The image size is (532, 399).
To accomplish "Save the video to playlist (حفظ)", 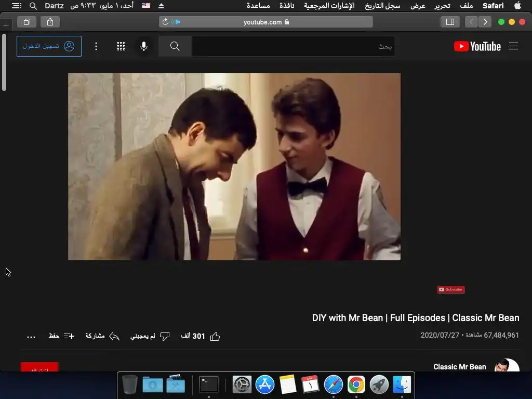I will pyautogui.click(x=61, y=336).
